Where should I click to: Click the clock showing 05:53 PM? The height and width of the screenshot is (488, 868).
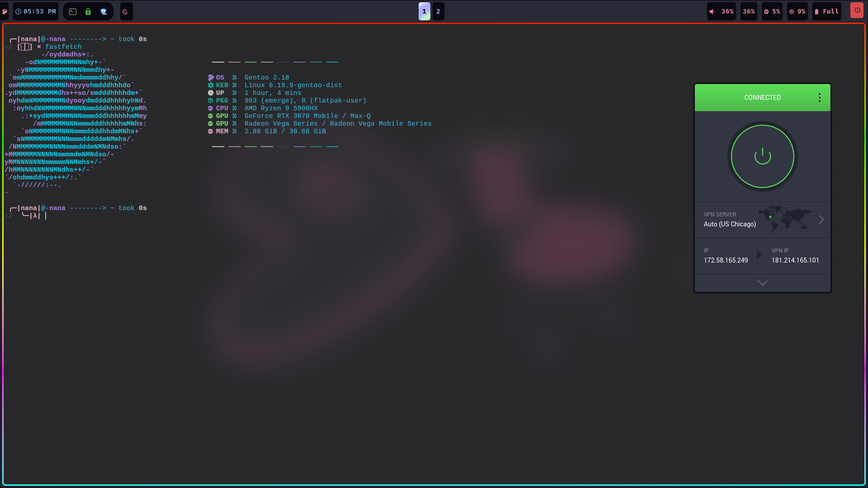coord(36,12)
